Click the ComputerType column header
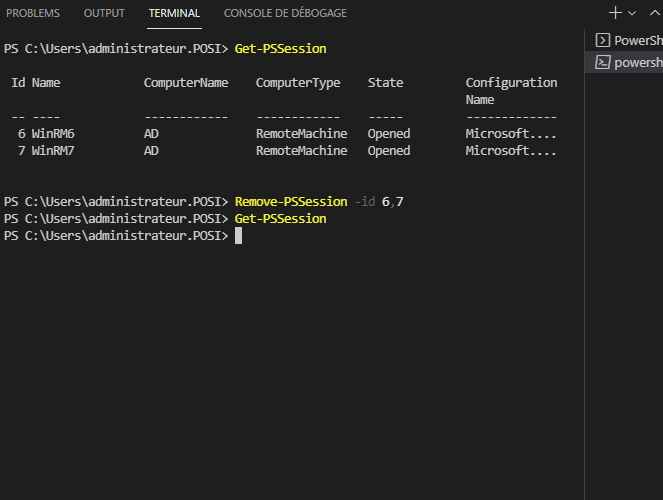Screen dimensions: 663x500 (298, 83)
